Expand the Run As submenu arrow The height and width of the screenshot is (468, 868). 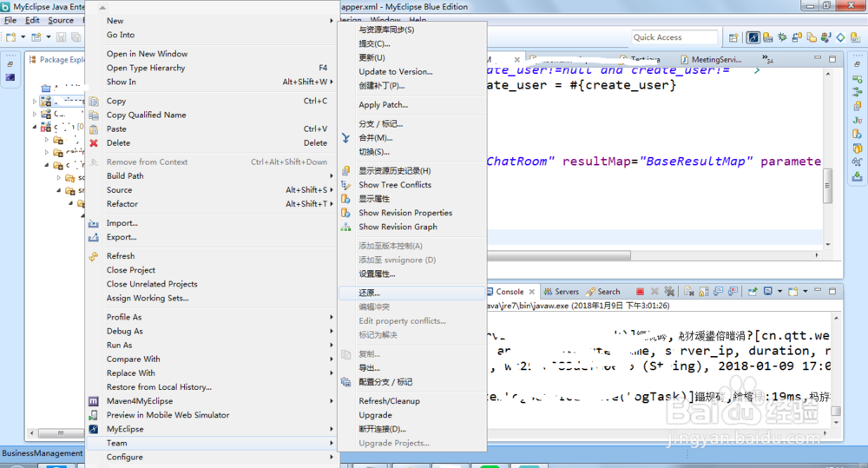(x=332, y=345)
